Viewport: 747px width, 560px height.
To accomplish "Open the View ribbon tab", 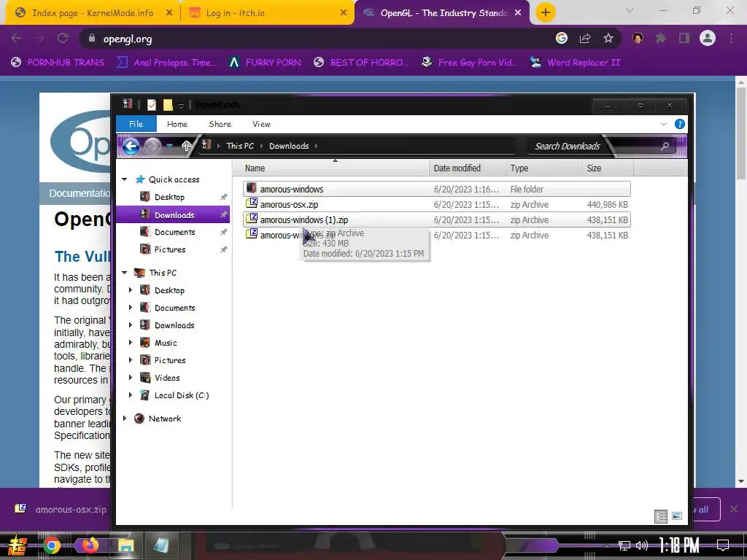I will (x=261, y=124).
